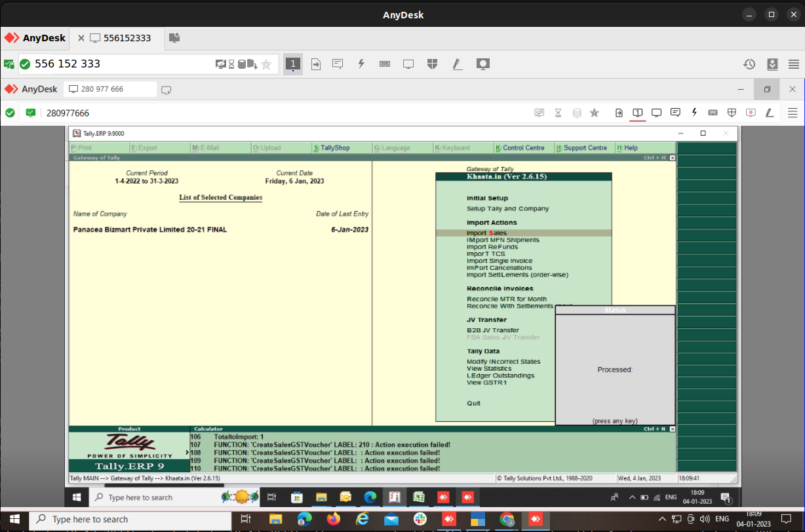Open top AnyDesk hamburger main menu
Image resolution: width=805 pixels, height=532 pixels.
[794, 64]
